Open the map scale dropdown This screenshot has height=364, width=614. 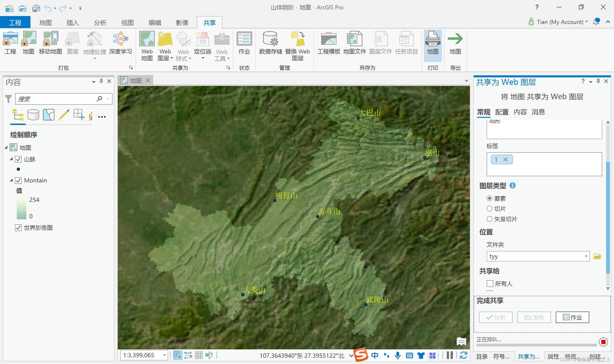click(164, 355)
